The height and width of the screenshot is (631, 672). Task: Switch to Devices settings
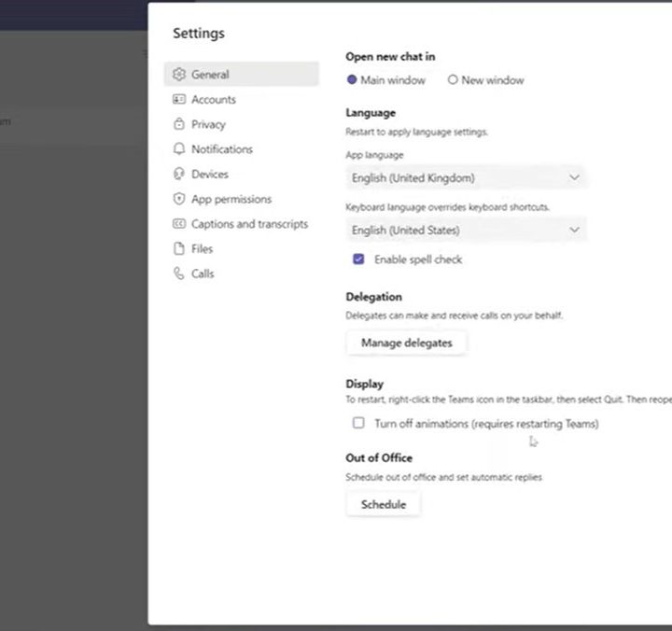tap(242, 174)
